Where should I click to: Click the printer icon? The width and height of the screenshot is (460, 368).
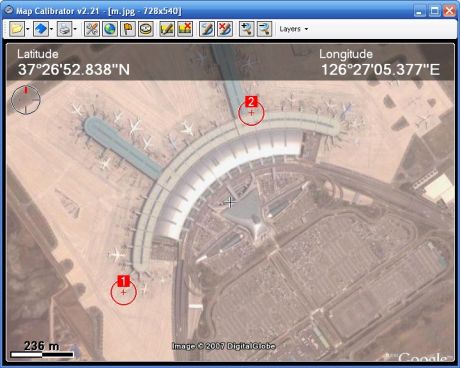[64, 29]
